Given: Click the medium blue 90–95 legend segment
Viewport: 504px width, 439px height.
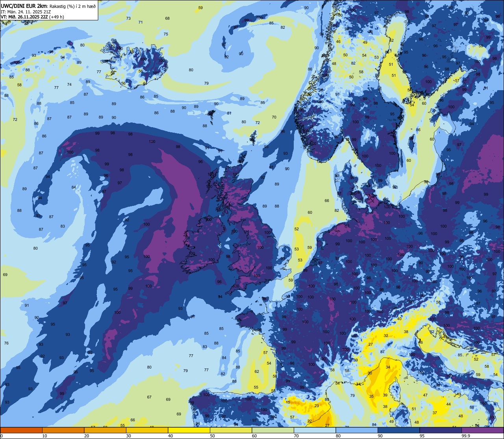Looking at the screenshot, I should click(x=399, y=430).
